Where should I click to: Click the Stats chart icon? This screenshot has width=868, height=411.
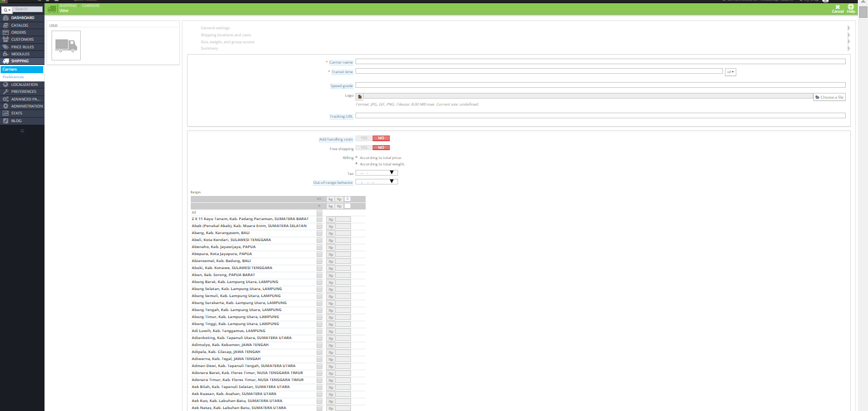pyautogui.click(x=6, y=113)
